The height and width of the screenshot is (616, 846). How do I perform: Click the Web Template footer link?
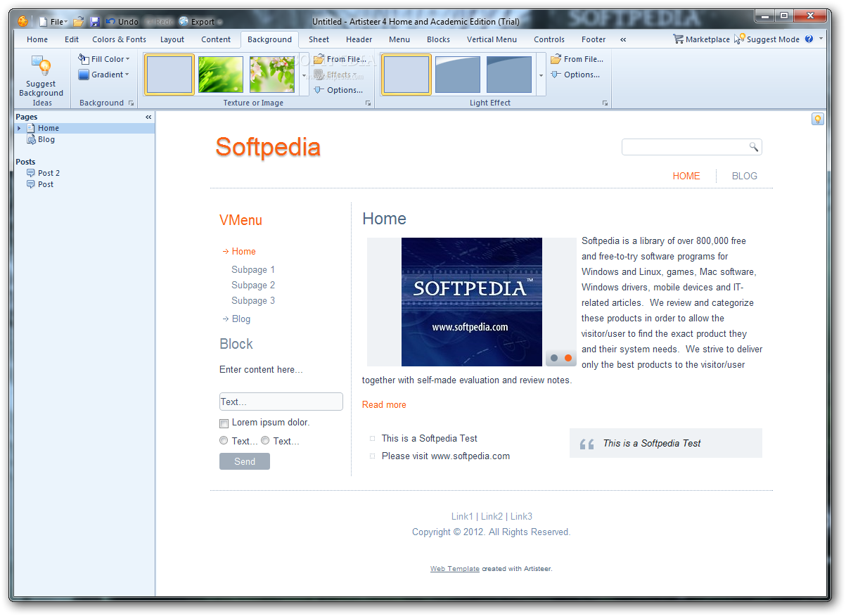tap(455, 569)
